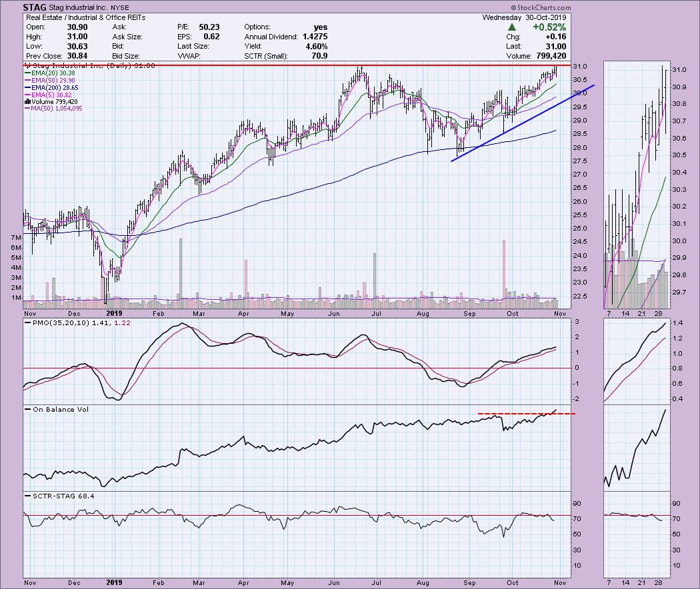
Task: Click the 7M volume axis label
Action: (16, 238)
